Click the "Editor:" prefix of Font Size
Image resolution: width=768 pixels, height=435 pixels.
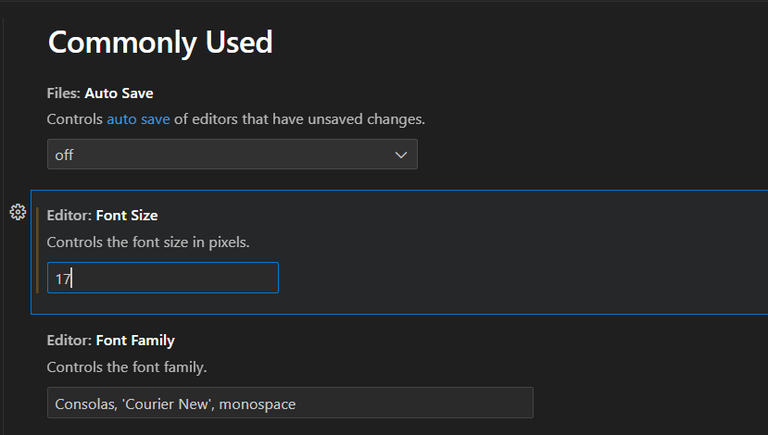pos(69,215)
